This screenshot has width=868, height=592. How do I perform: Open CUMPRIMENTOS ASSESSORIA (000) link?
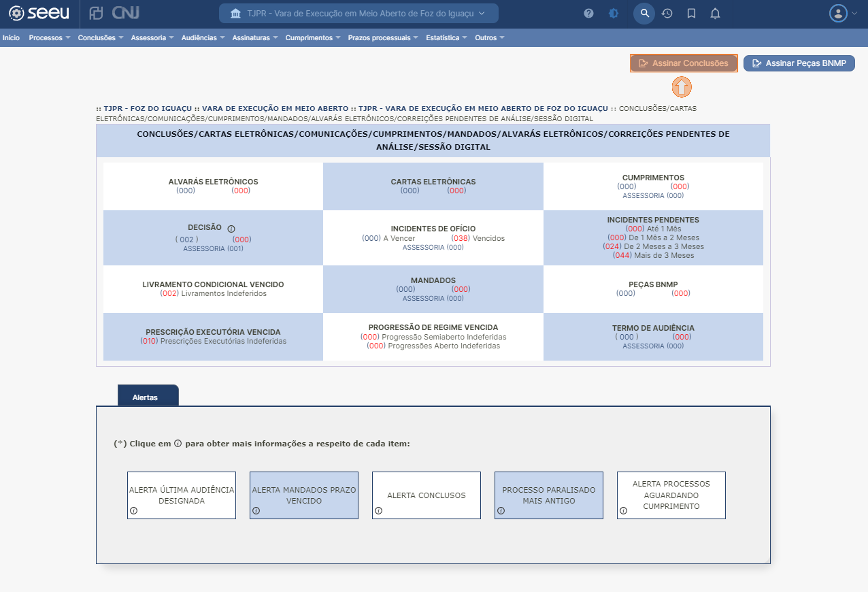pyautogui.click(x=653, y=195)
